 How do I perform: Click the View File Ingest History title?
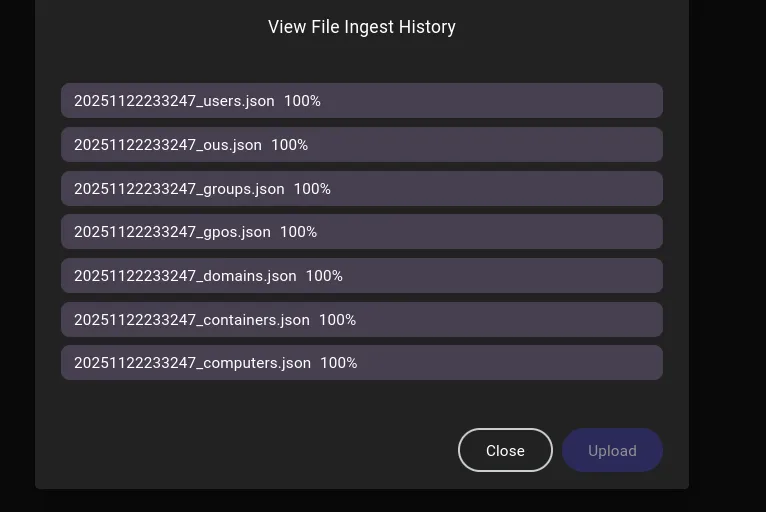[x=362, y=27]
